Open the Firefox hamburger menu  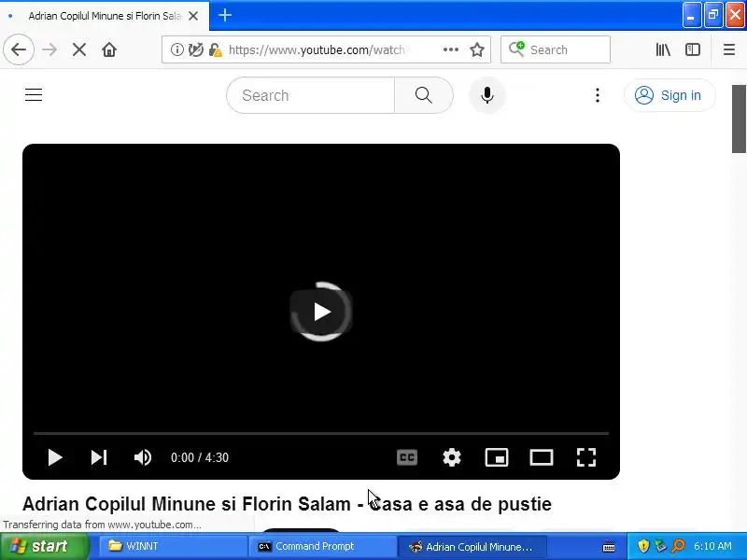click(x=729, y=49)
